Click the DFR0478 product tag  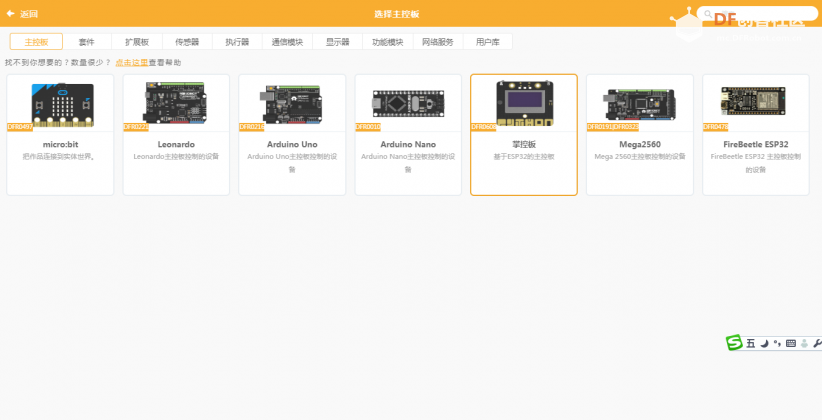(x=716, y=127)
